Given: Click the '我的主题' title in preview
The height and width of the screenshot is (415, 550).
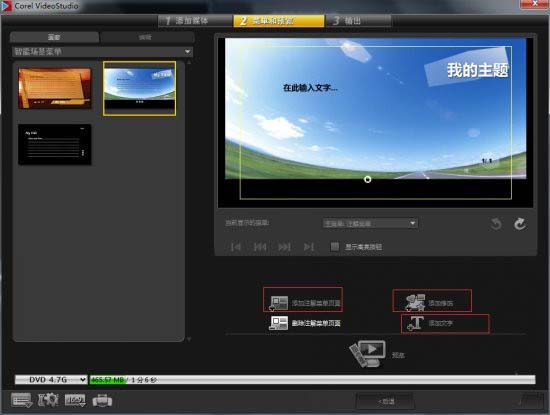Looking at the screenshot, I should click(x=477, y=70).
